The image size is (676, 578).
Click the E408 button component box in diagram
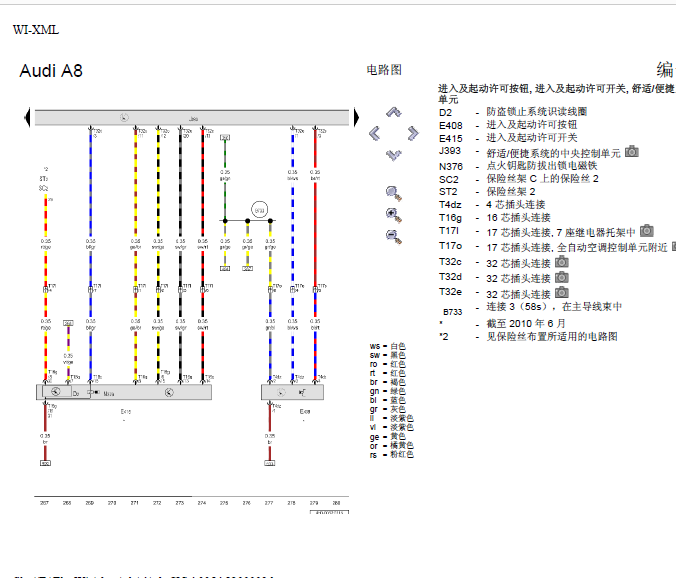click(x=292, y=392)
